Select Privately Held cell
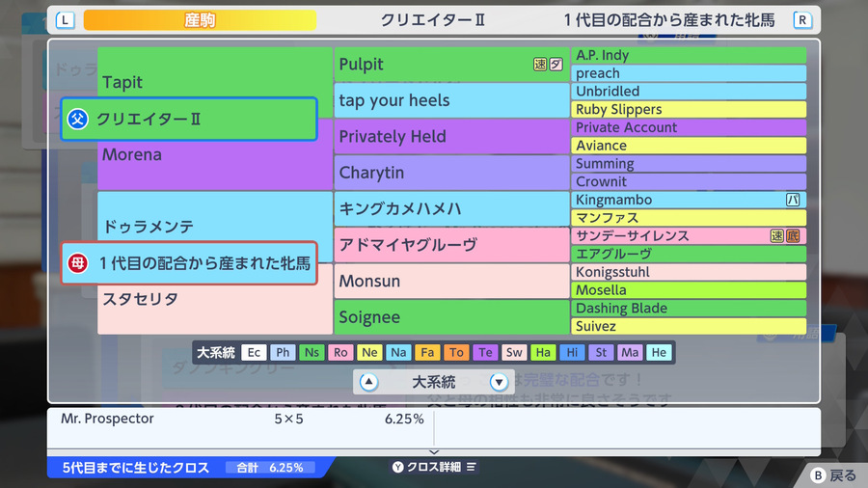 click(x=451, y=136)
